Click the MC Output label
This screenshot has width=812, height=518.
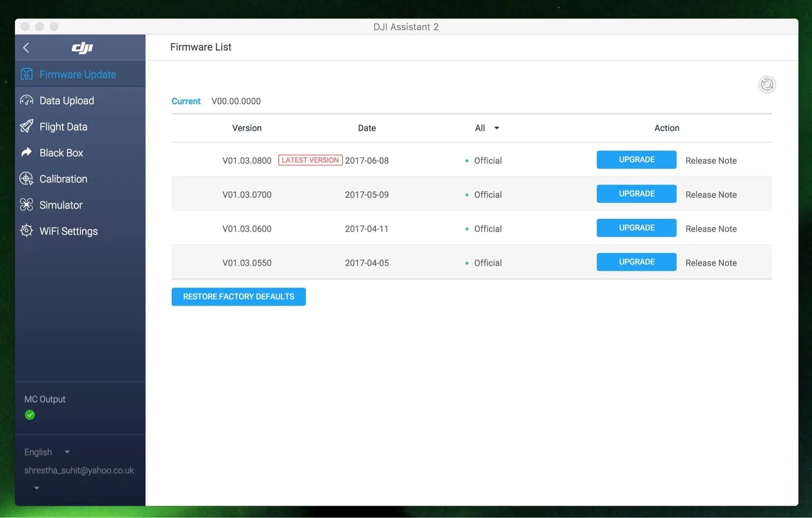click(45, 399)
